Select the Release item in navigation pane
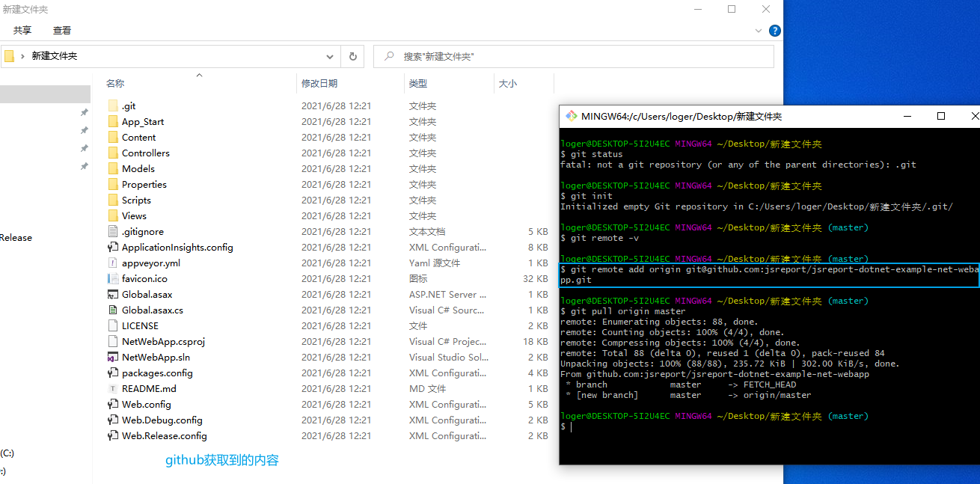 16,238
